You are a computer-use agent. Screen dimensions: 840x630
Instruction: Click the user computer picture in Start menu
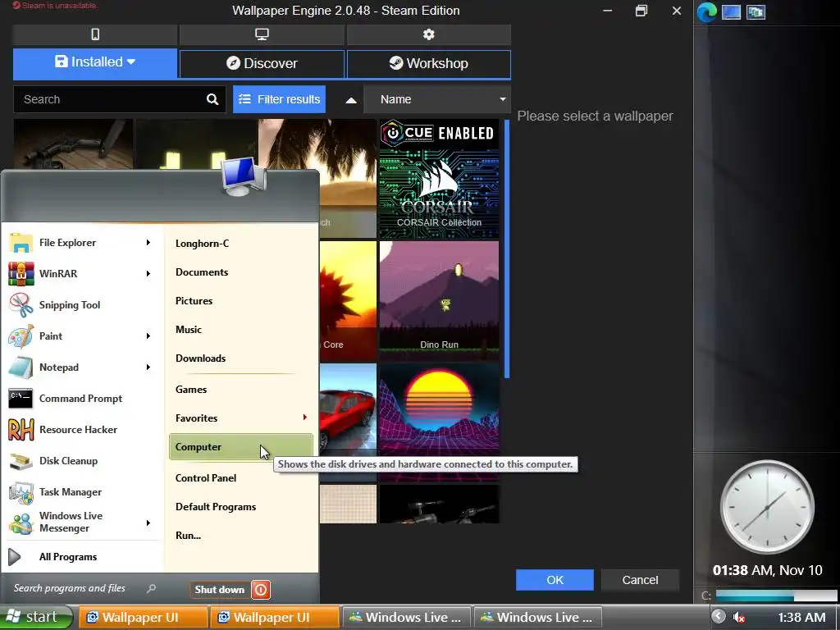[244, 177]
